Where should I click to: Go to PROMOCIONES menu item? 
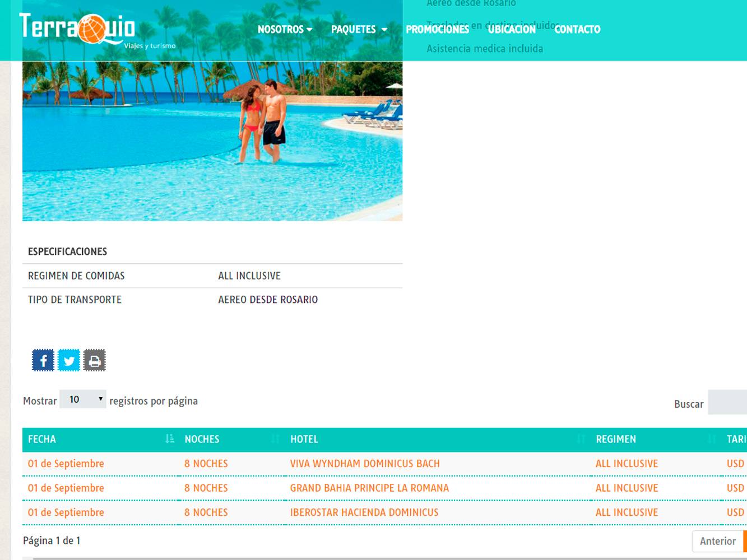pyautogui.click(x=437, y=29)
